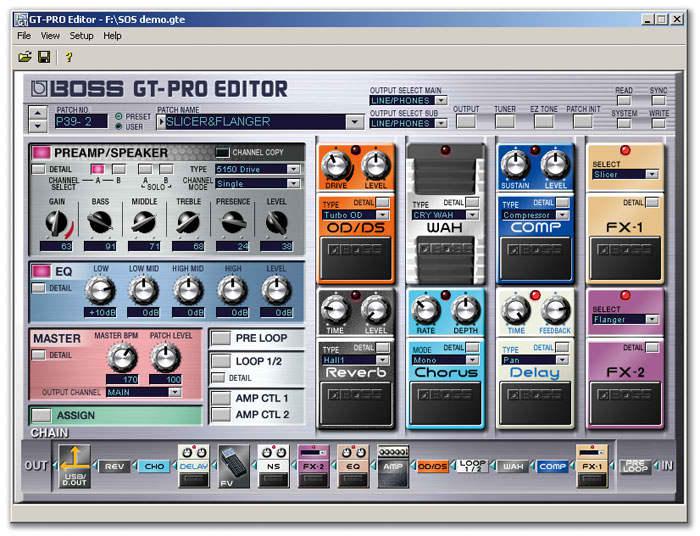Click the PATCH INIT button
Screen dimensions: 700x536
(x=582, y=121)
